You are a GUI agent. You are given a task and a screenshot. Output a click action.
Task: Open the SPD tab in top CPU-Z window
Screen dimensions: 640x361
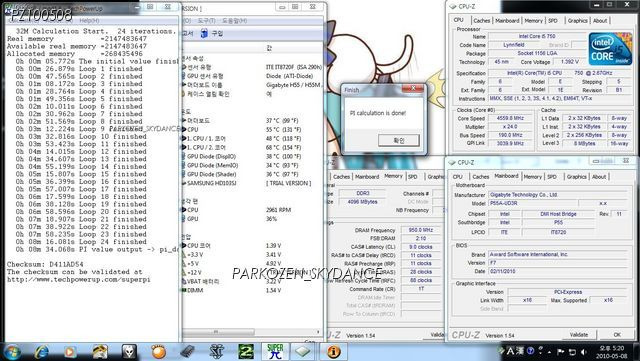point(553,20)
